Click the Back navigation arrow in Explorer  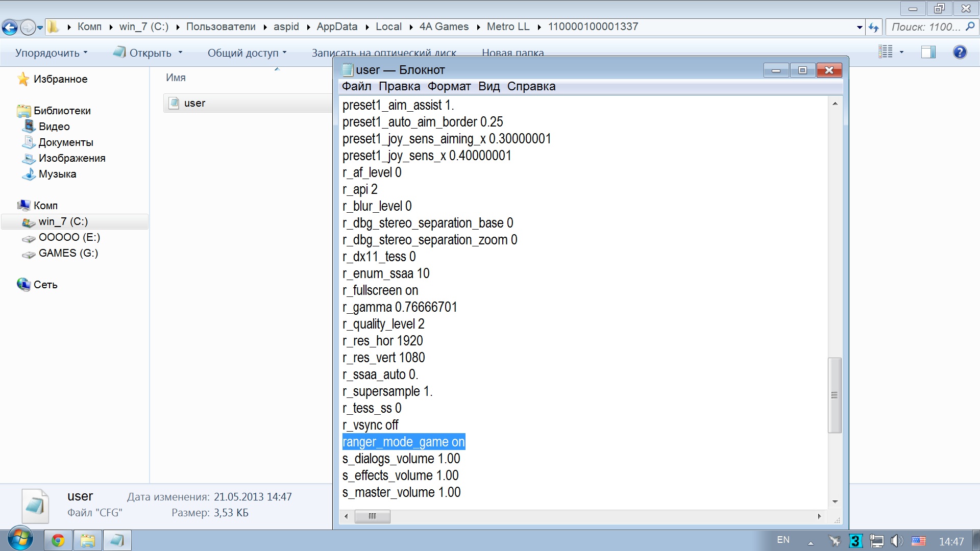[x=9, y=27]
